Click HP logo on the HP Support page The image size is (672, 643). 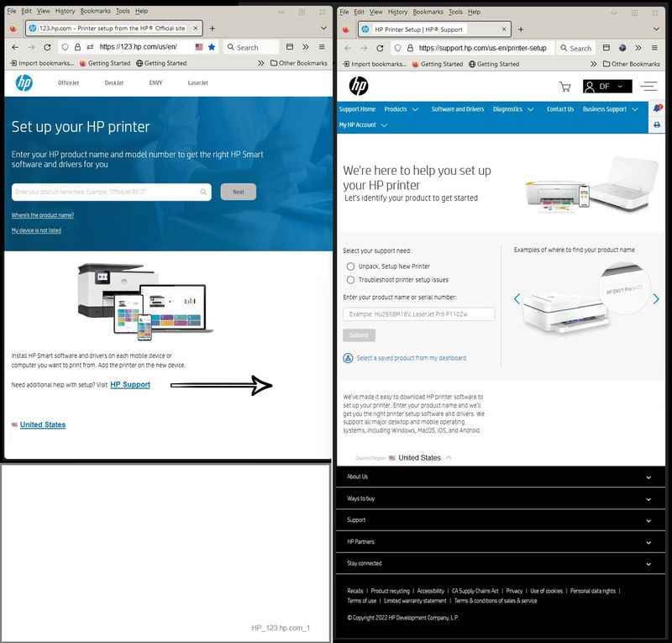(x=359, y=86)
